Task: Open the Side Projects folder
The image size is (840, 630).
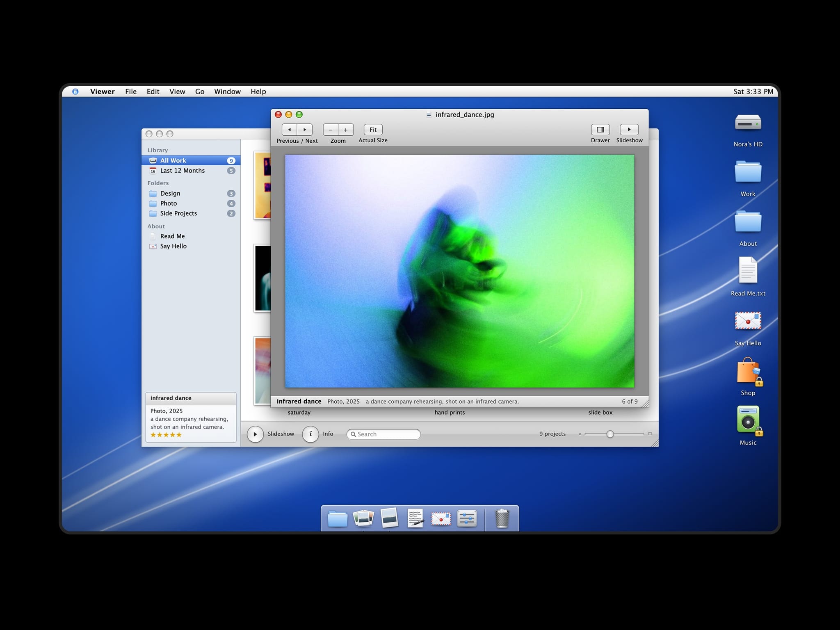Action: pos(191,213)
